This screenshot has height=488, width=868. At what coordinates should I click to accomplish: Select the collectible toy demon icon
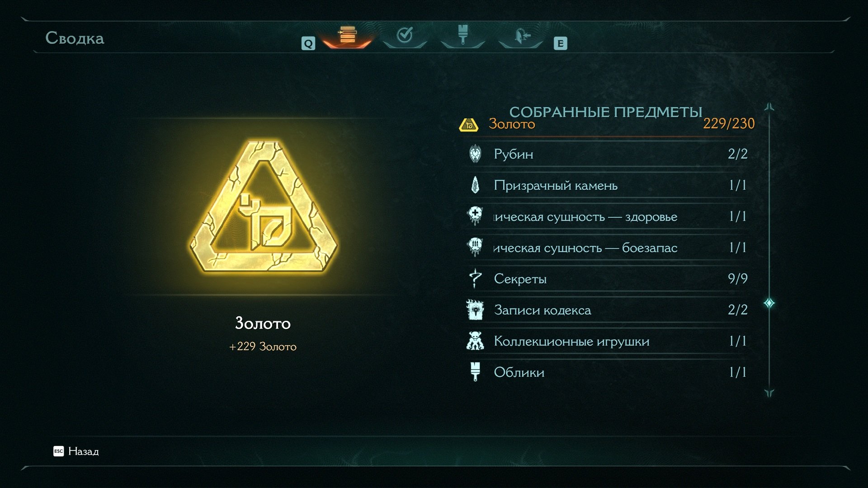click(x=475, y=341)
